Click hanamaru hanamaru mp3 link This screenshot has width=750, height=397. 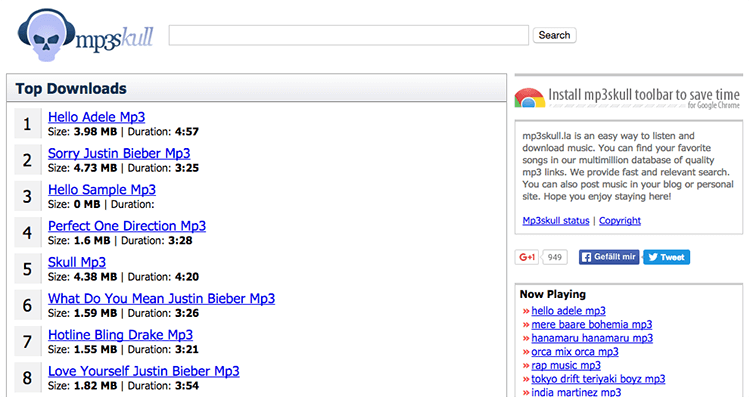592,338
